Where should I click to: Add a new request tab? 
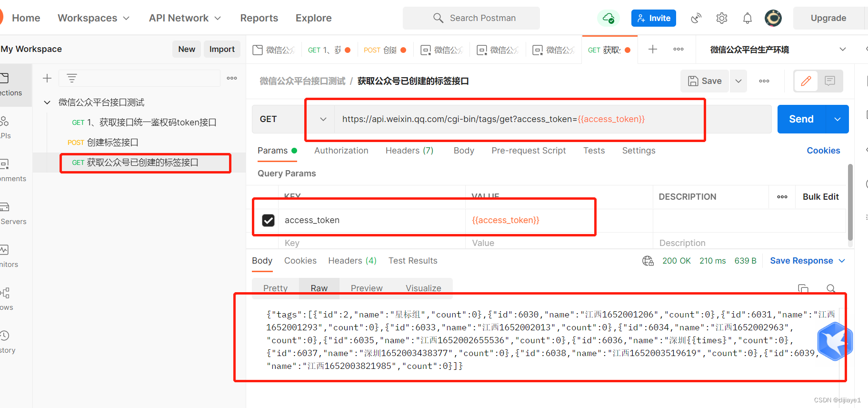[653, 49]
